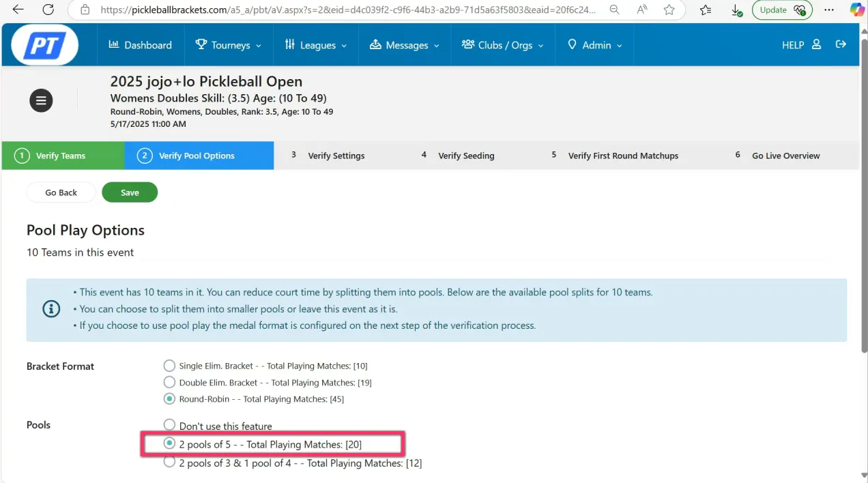Go to step 6 Go Live Overview
Image resolution: width=868 pixels, height=483 pixels.
778,156
